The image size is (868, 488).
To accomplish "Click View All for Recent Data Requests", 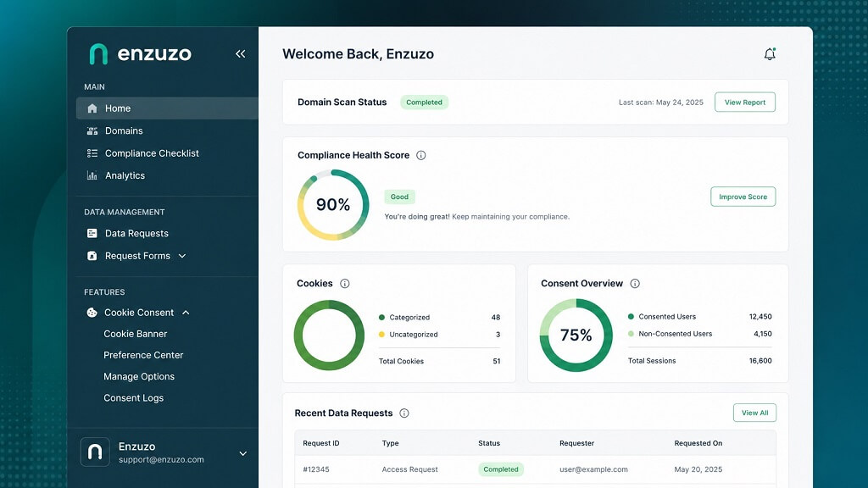I will tap(754, 413).
